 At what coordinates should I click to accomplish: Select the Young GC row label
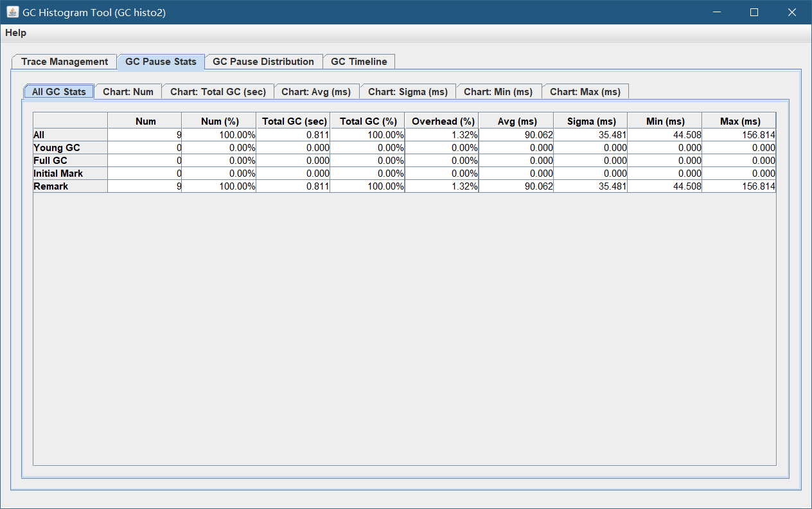tap(71, 148)
